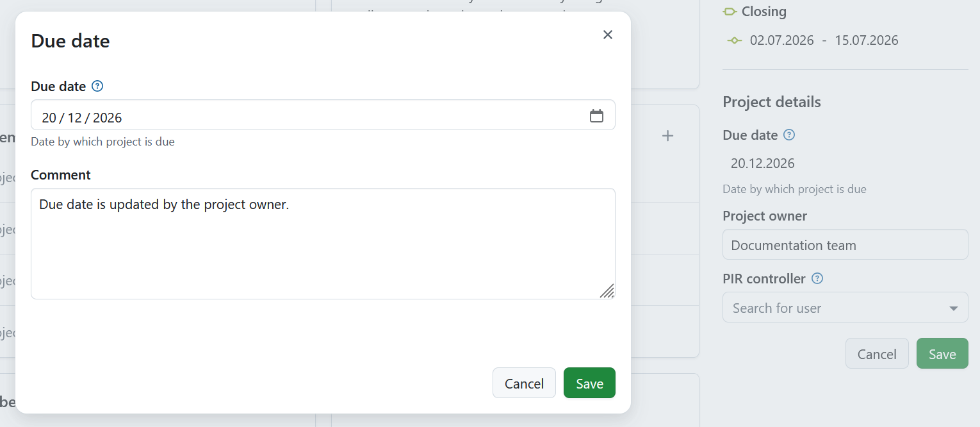Click the Closing phase tag icon
The width and height of the screenshot is (980, 427).
[731, 11]
